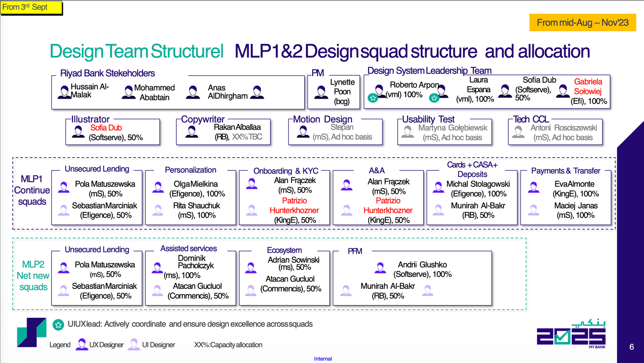The height and width of the screenshot is (363, 644).
Task: Click the Illustrator avatar beside Sofia Dub
Action: 78,131
